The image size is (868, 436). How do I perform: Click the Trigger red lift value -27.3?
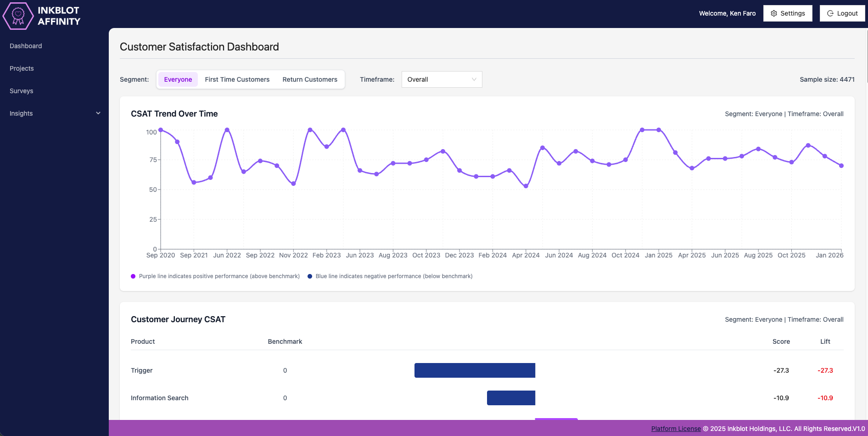[825, 370]
